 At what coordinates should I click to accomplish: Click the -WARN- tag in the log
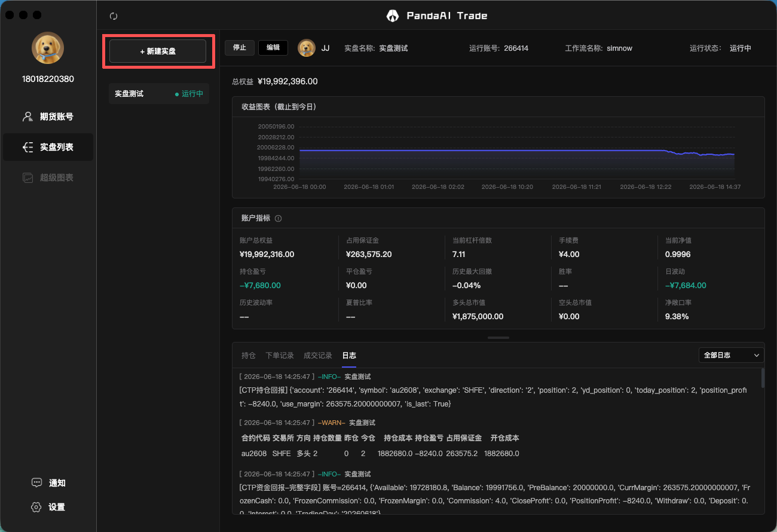point(332,423)
